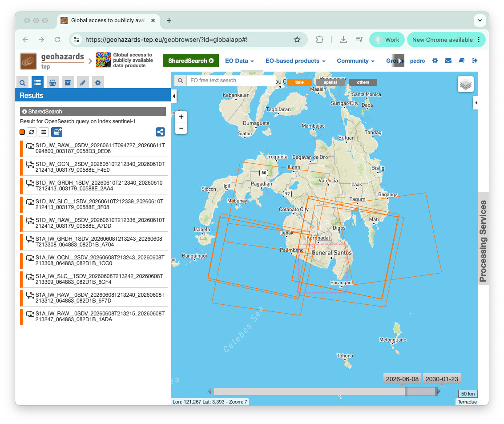Open a new browser tab
This screenshot has height=424, width=504.
click(169, 20)
